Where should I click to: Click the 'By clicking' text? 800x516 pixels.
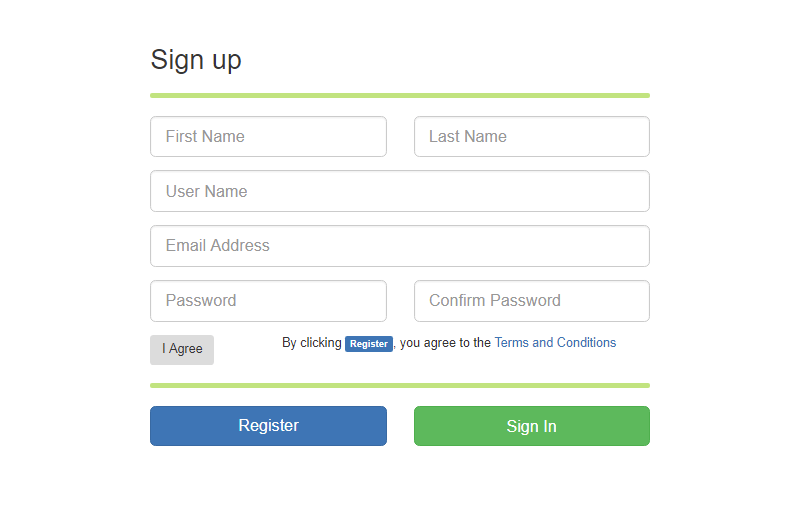click(311, 343)
